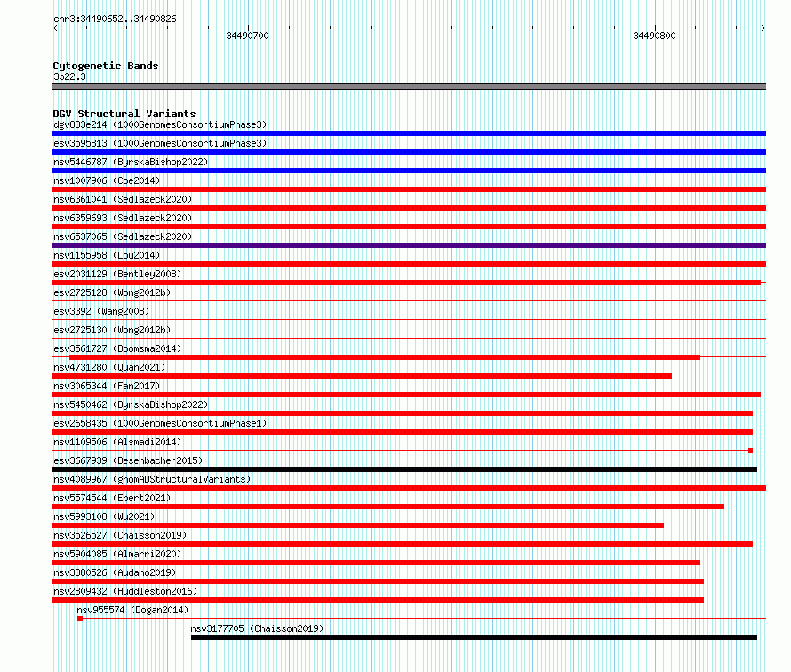Click the 34490700 ruler position

click(x=248, y=36)
